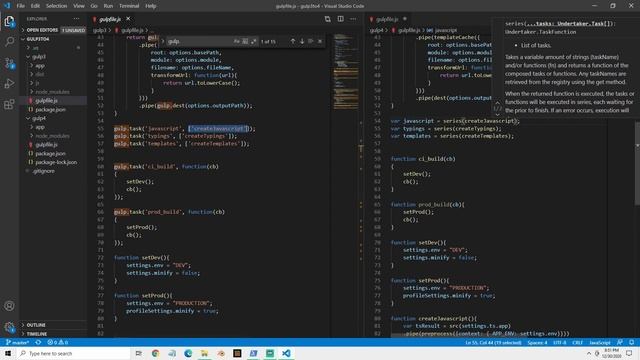
Task: Open left editor more actions ellipsis
Action: 353,19
